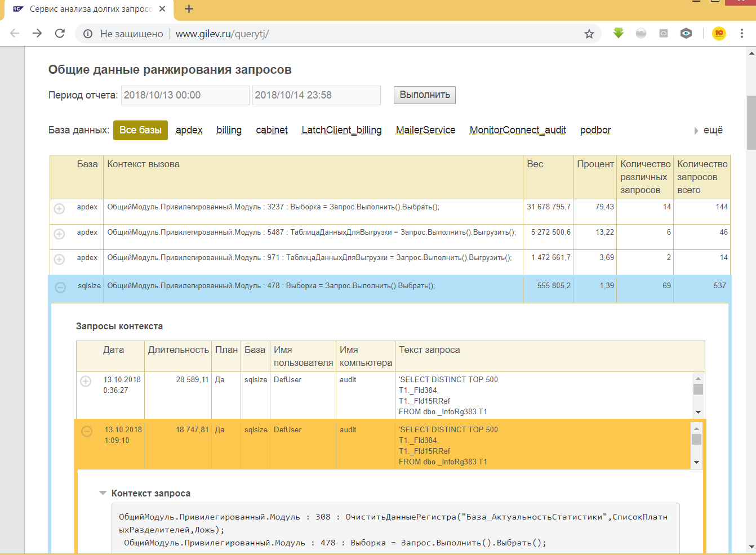
Task: Click the address bar URL www.gilev.ru/querytj/
Action: coord(222,34)
